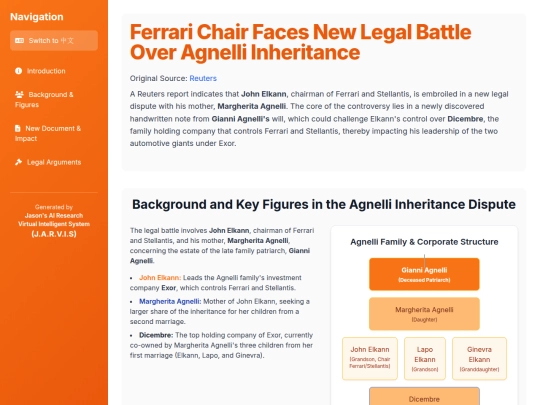Jump to Legal Arguments section
Image resolution: width=540 pixels, height=405 pixels.
54,162
